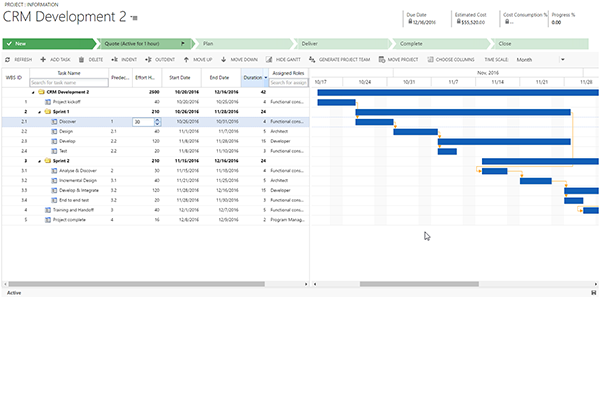
Task: Collapse the Sprint 2 group
Action: tap(39, 161)
